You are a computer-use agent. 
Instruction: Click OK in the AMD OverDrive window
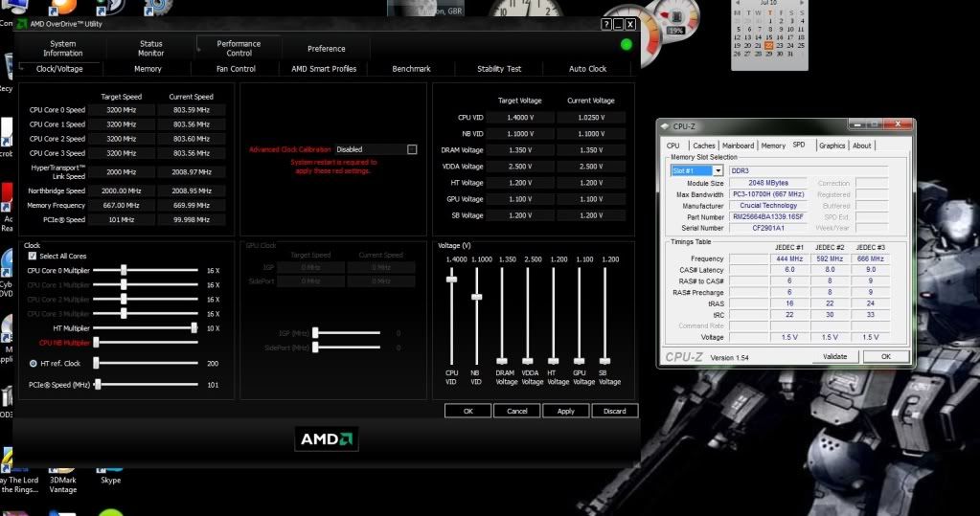468,411
